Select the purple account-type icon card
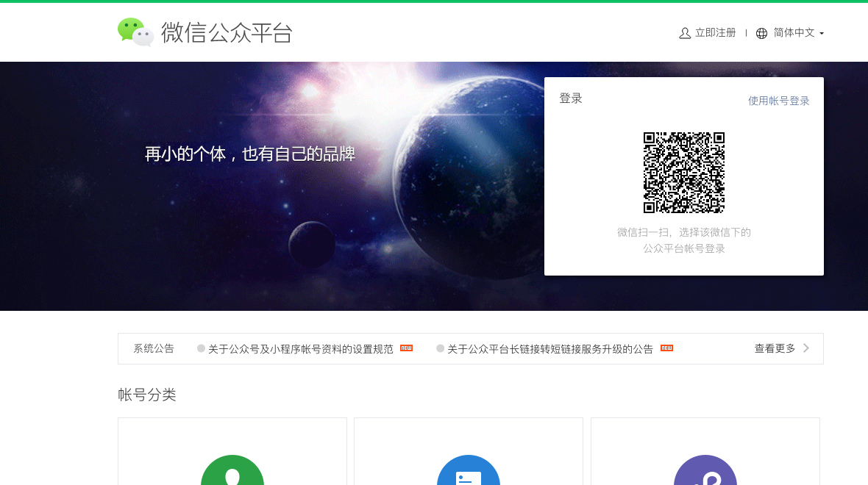The width and height of the screenshot is (868, 485). click(705, 452)
